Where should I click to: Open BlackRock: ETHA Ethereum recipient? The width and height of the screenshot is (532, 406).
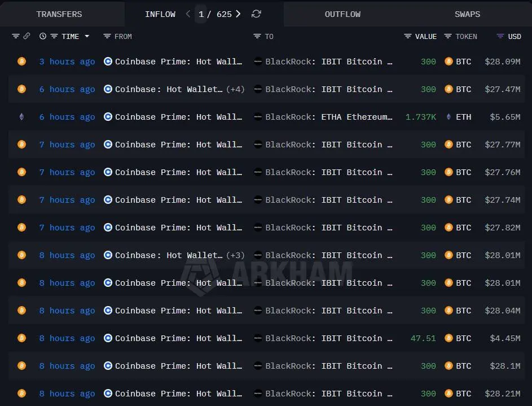click(329, 117)
